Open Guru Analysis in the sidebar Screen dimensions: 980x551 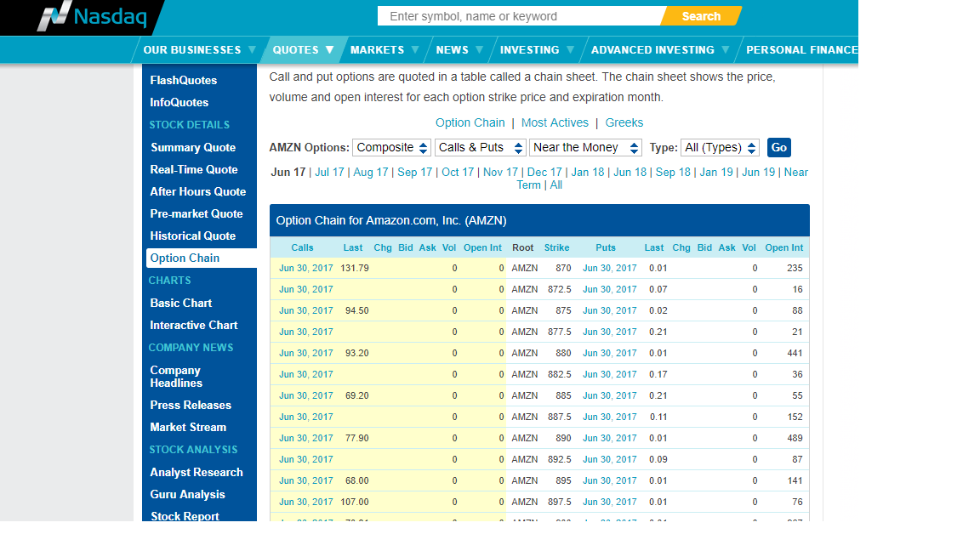[x=187, y=495]
